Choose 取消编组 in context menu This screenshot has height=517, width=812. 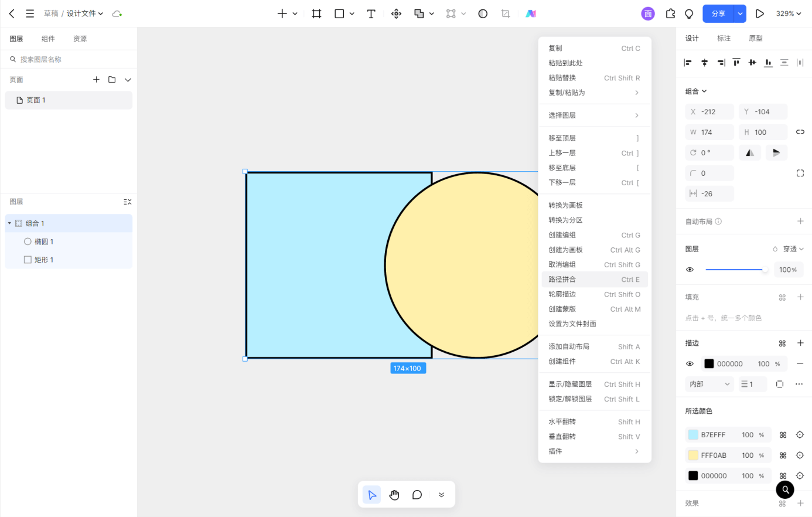tap(595, 265)
